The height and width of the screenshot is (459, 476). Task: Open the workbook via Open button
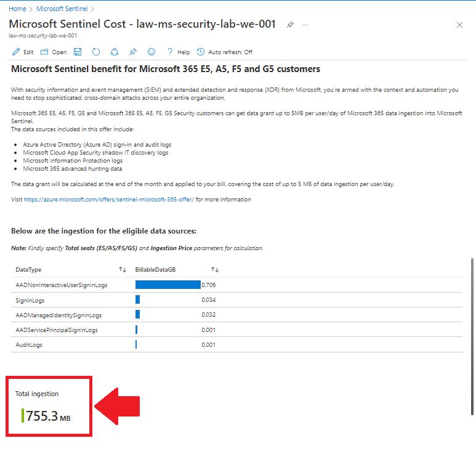[x=54, y=52]
